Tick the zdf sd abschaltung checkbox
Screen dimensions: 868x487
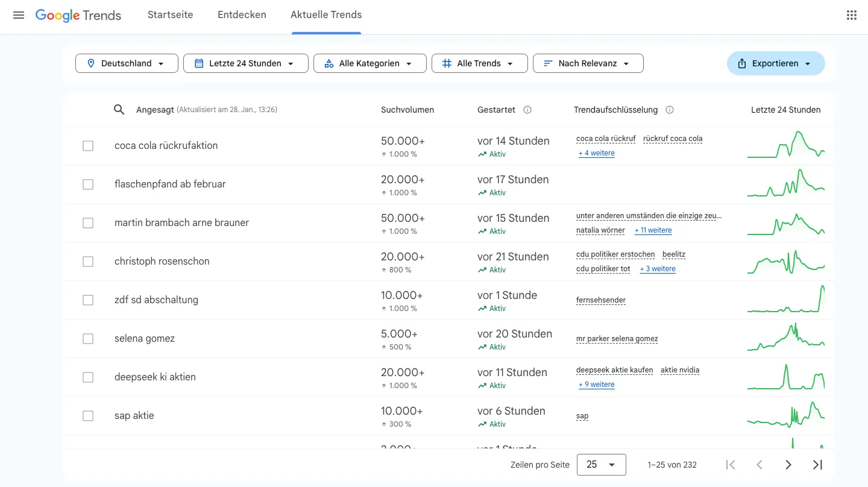[88, 300]
